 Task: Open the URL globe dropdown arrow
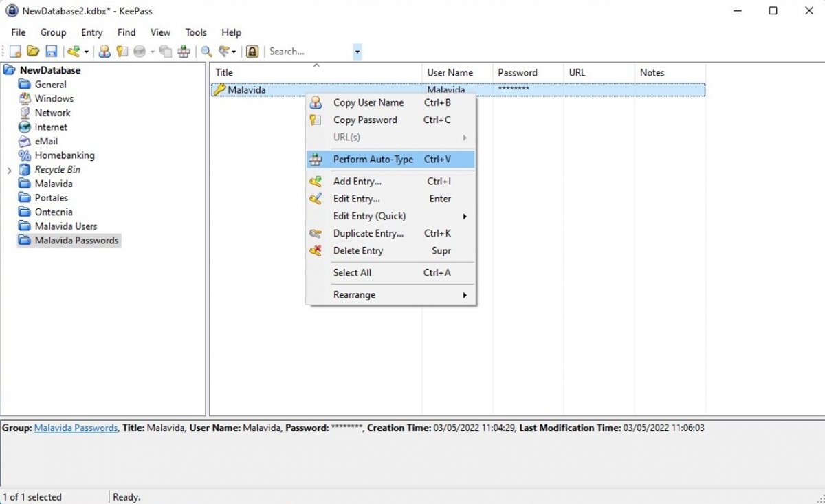153,52
